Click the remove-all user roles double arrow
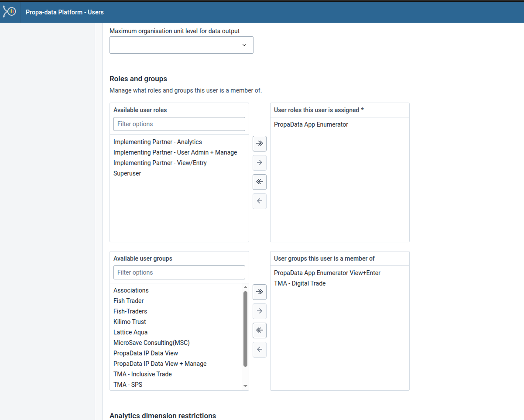524x420 pixels. pyautogui.click(x=260, y=182)
